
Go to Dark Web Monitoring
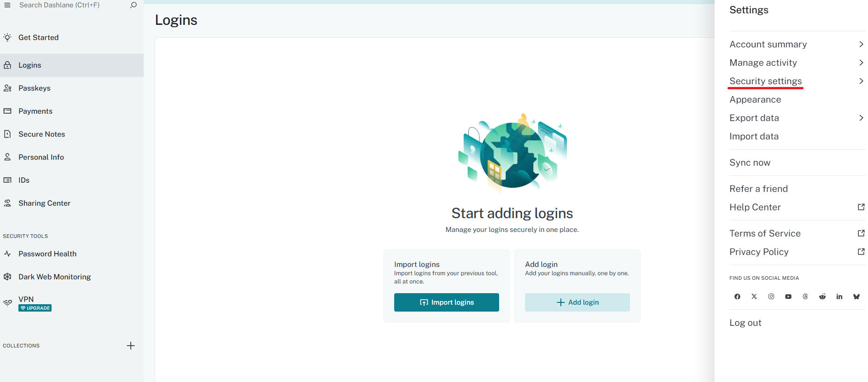coord(54,277)
